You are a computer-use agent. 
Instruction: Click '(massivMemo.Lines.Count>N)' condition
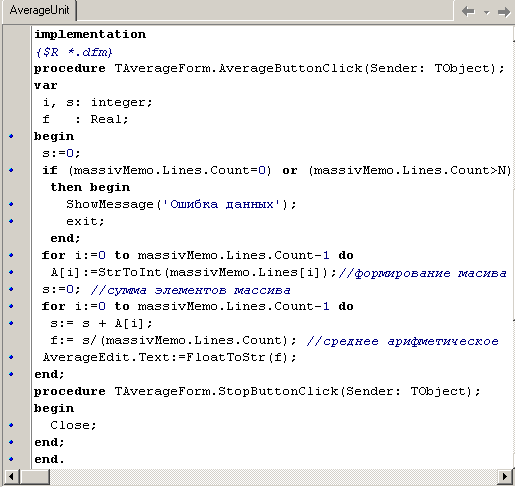pos(410,170)
